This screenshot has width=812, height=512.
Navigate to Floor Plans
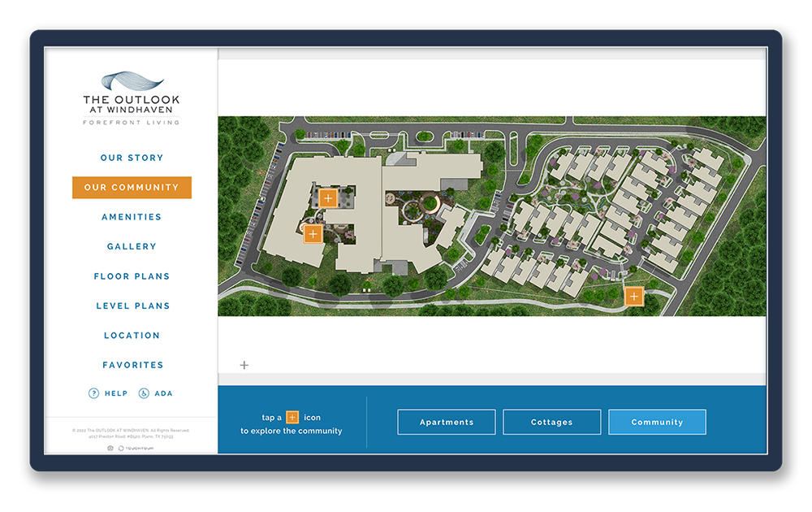(x=132, y=276)
